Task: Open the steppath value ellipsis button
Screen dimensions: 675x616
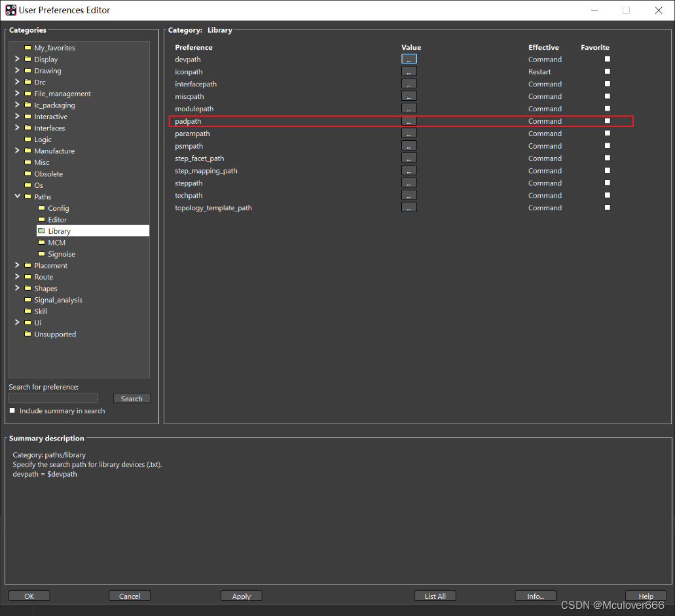Action: (409, 183)
